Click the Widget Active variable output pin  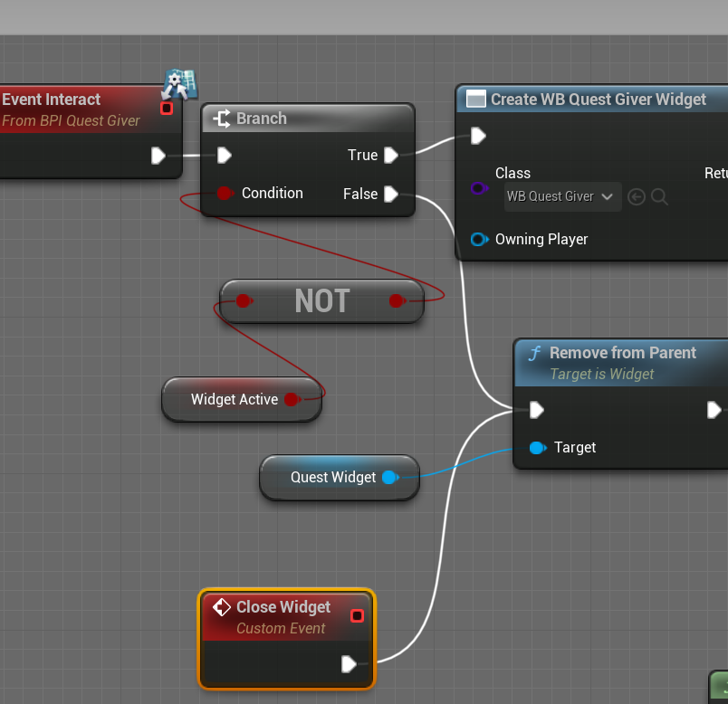tap(292, 399)
